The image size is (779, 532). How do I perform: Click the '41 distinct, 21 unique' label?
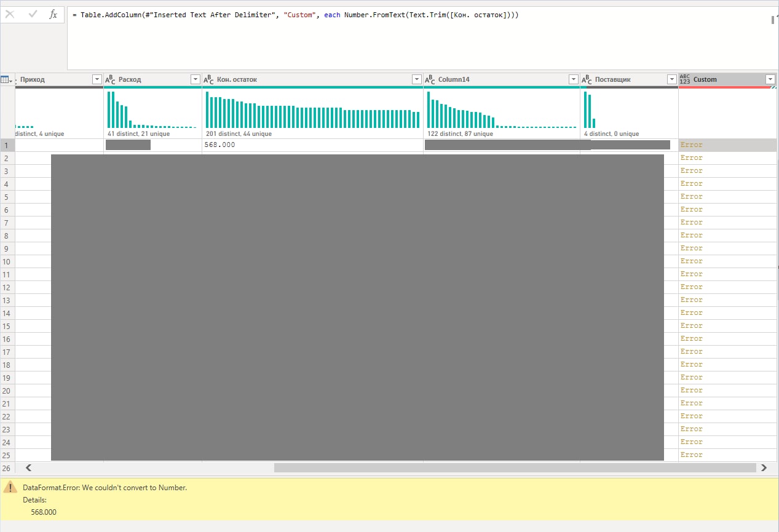pyautogui.click(x=138, y=133)
